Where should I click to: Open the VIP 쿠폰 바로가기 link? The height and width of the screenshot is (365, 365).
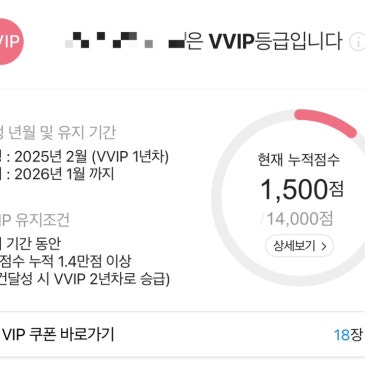57,334
